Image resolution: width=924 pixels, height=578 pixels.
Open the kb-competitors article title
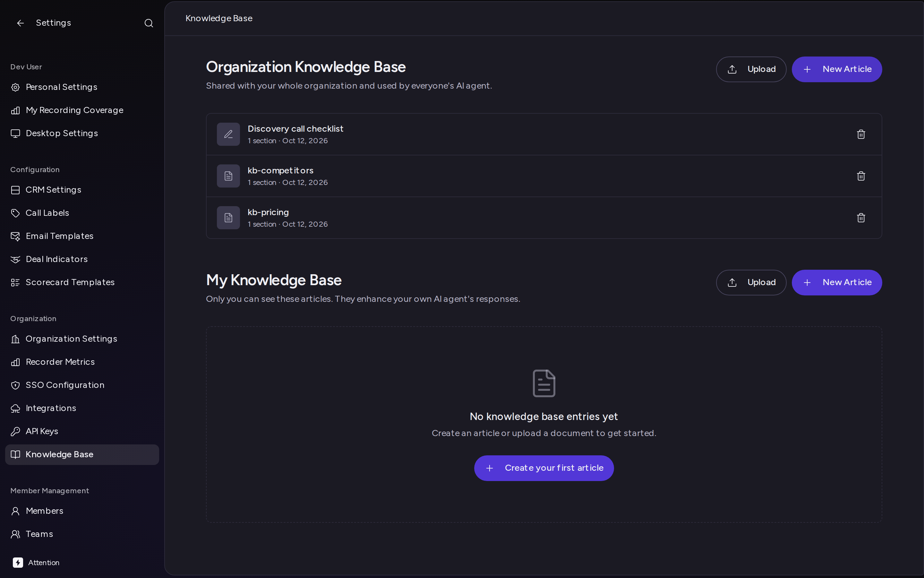click(280, 171)
